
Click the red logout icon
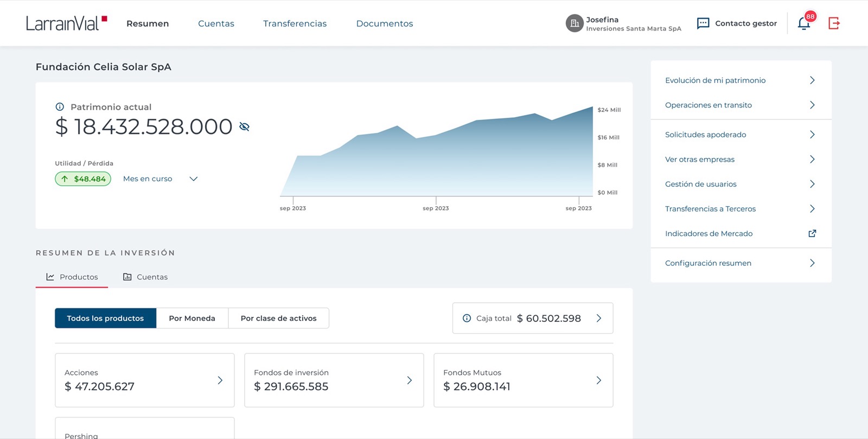tap(834, 23)
